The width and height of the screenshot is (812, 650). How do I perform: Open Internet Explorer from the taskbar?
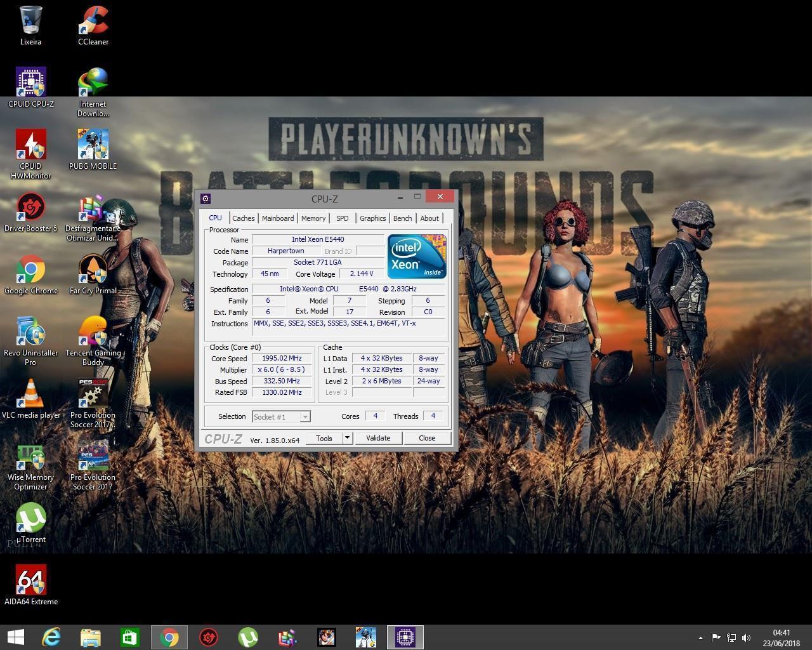pyautogui.click(x=51, y=637)
